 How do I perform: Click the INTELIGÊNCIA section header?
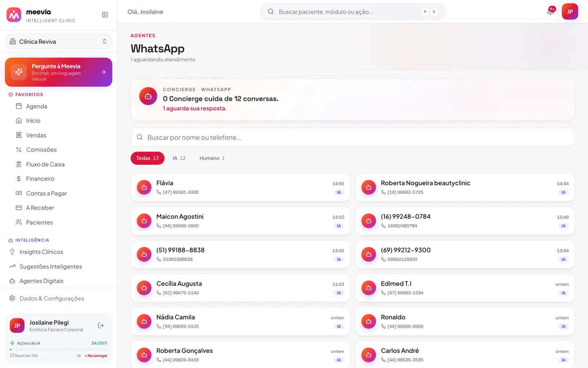coord(32,240)
